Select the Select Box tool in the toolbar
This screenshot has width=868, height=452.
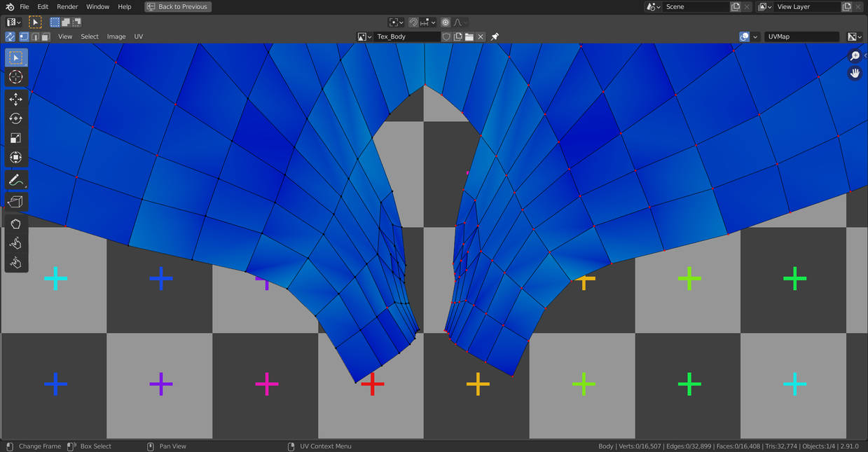[x=15, y=57]
